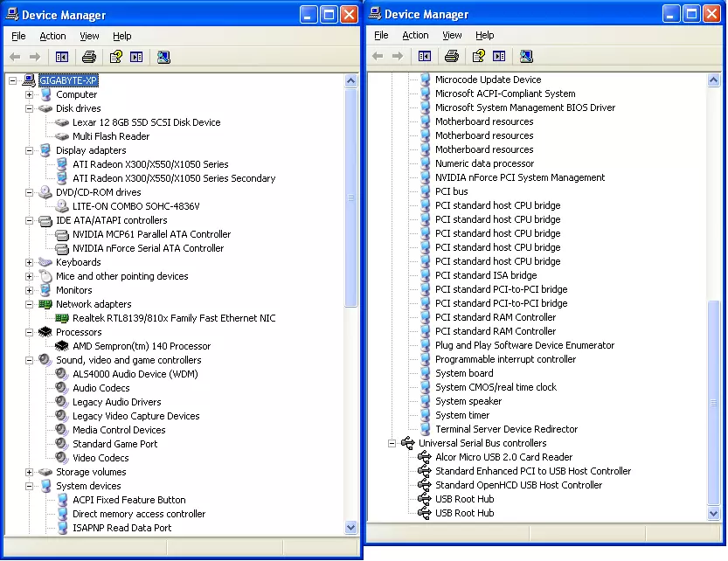
Task: Expand Mice and other pointing devices
Action: tap(29, 276)
